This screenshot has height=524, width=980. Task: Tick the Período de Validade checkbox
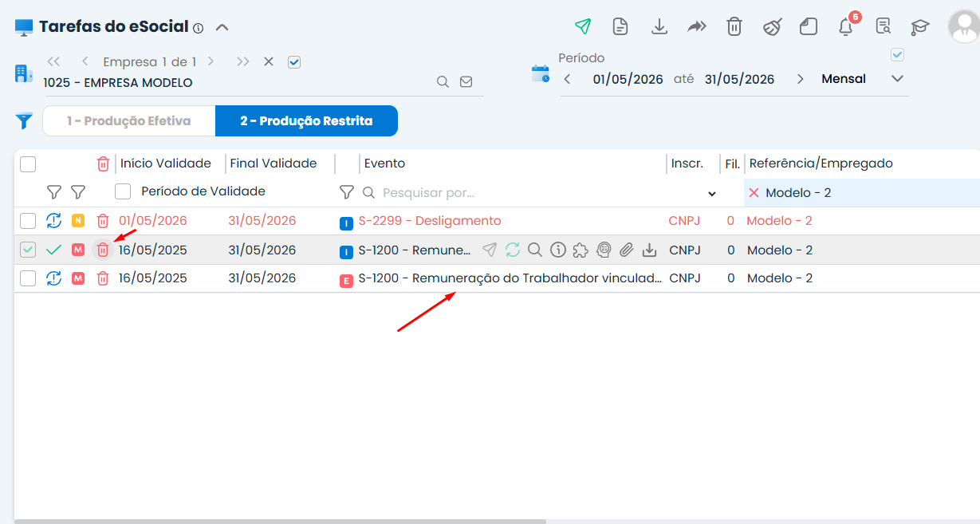(123, 191)
